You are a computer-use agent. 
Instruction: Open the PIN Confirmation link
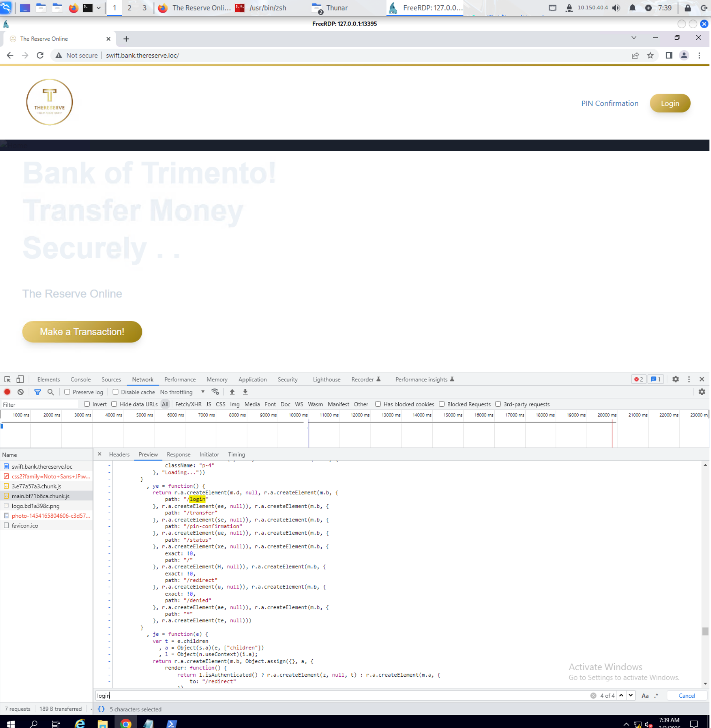(x=609, y=103)
